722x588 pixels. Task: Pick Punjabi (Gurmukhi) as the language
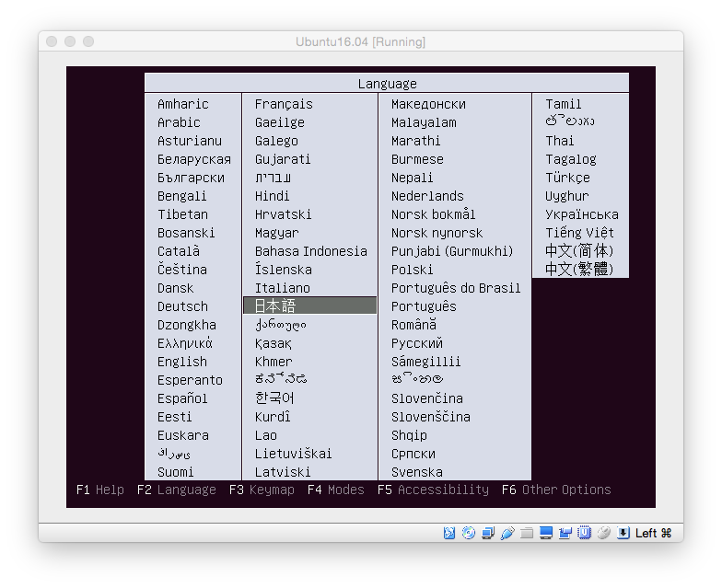(x=452, y=251)
